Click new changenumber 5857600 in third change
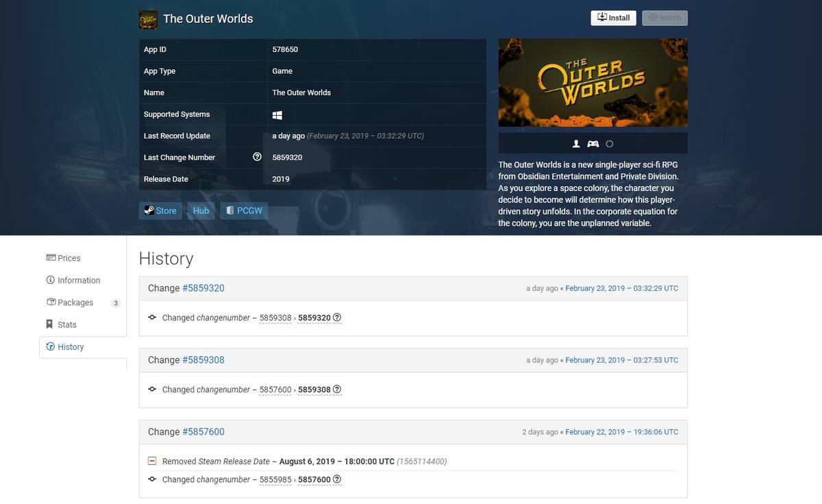The height and width of the screenshot is (504, 822). coord(314,480)
